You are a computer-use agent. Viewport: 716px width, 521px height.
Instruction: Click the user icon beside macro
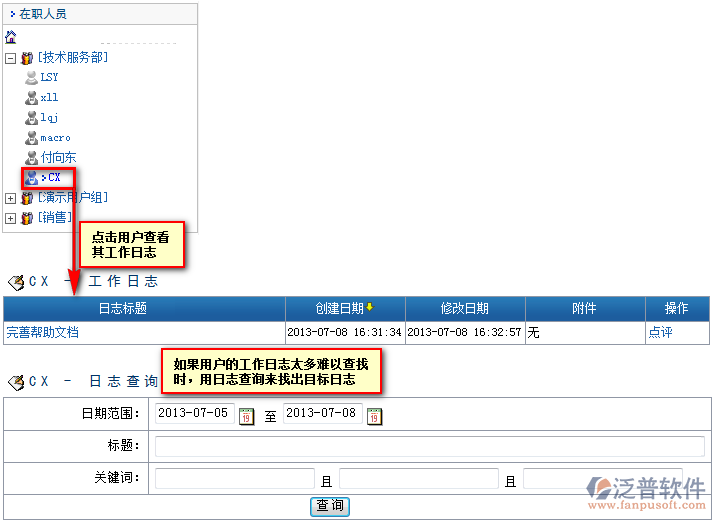pos(31,137)
